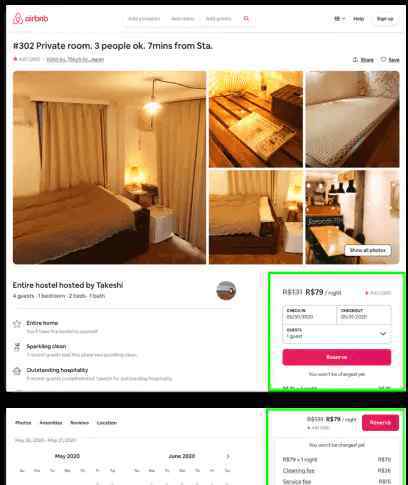Select the Check-in date field
The image size is (408, 485).
pyautogui.click(x=310, y=314)
